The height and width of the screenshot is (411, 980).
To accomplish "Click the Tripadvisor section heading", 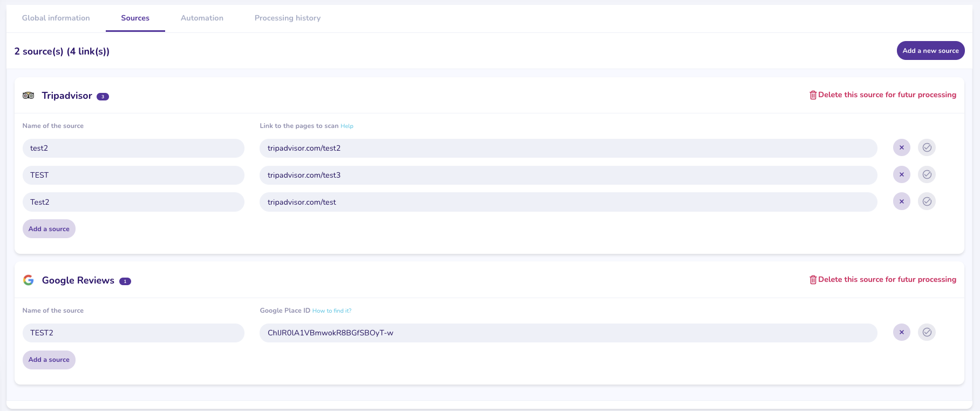I will pyautogui.click(x=67, y=96).
